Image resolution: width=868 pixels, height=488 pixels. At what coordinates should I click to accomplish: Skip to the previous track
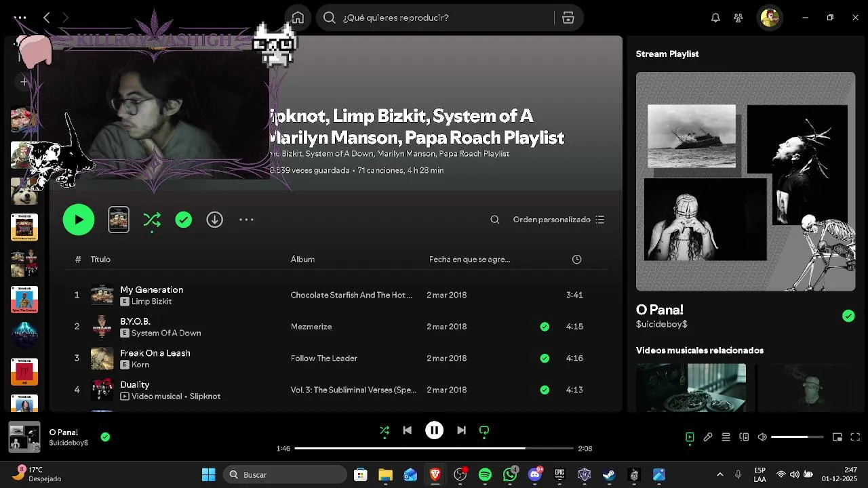(407, 430)
